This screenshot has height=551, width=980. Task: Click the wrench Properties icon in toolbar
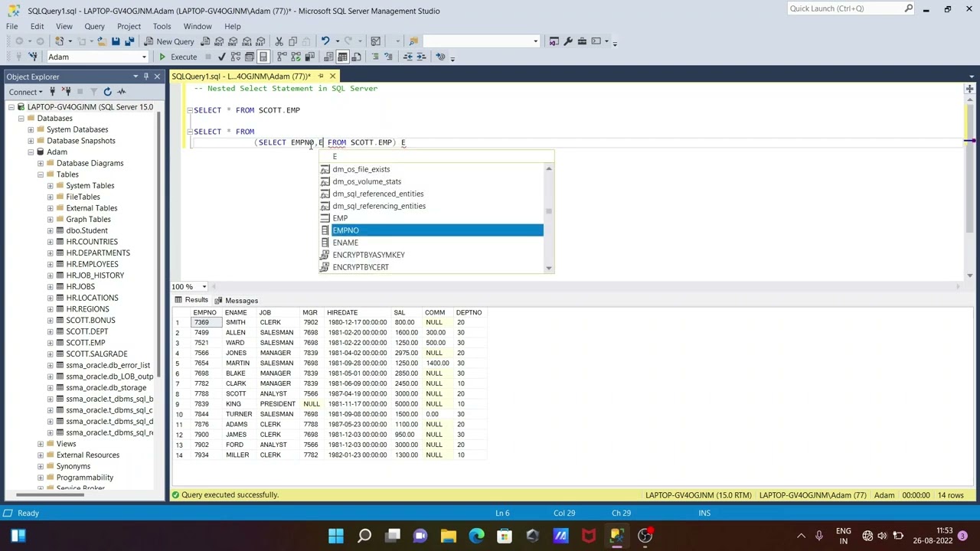point(568,41)
